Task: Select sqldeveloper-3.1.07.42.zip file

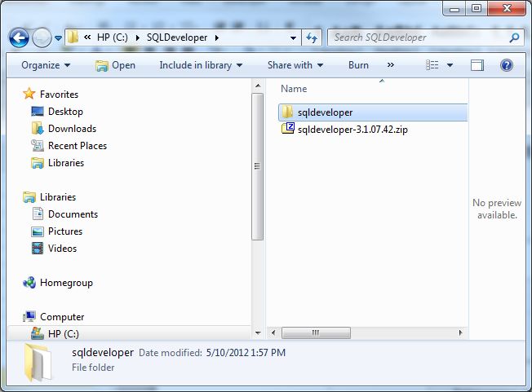Action: 352,130
